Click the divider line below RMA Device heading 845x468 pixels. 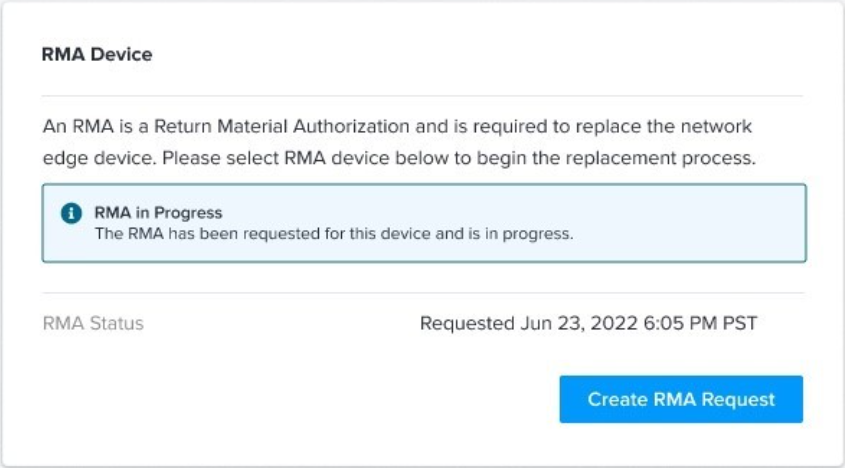[x=422, y=96]
